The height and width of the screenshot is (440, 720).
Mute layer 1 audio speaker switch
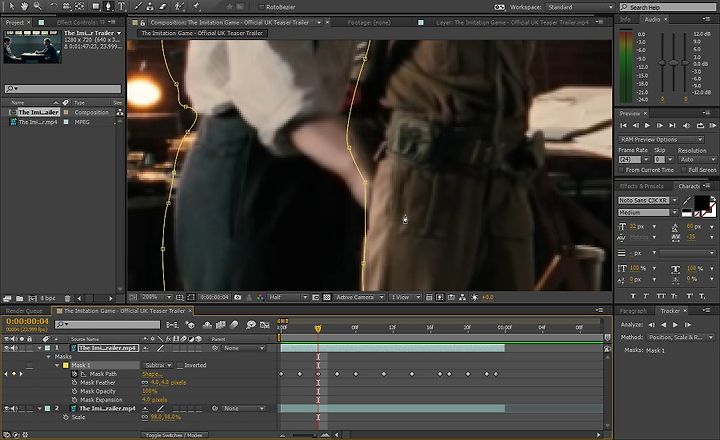tap(14, 348)
